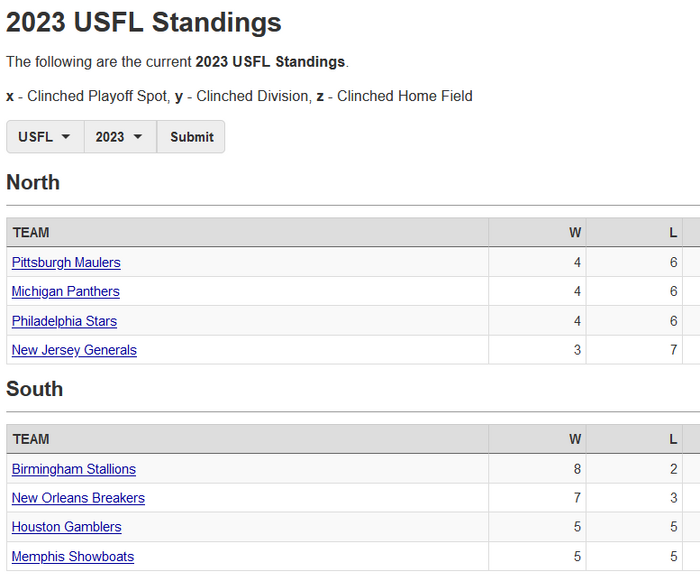The width and height of the screenshot is (700, 581).
Task: Open the 2023 season dropdown
Action: 120,137
